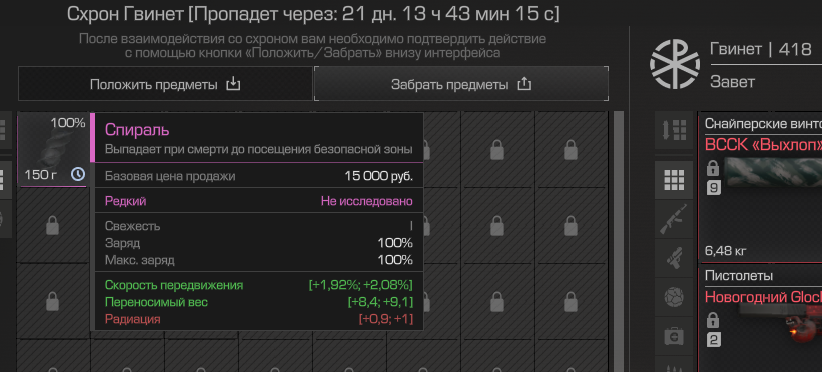Filter inventory by pistol icon
The height and width of the screenshot is (372, 822).
[674, 258]
